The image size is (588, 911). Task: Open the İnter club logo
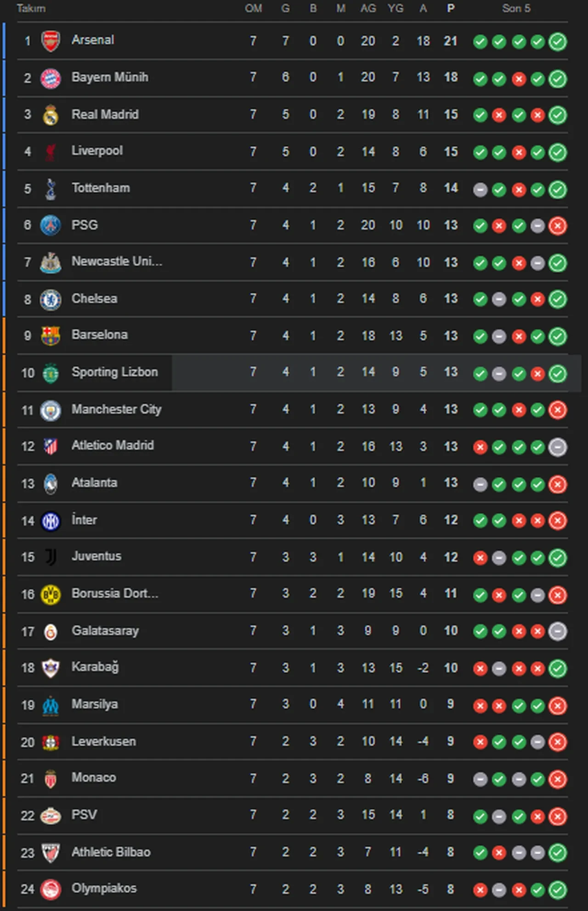[51, 521]
